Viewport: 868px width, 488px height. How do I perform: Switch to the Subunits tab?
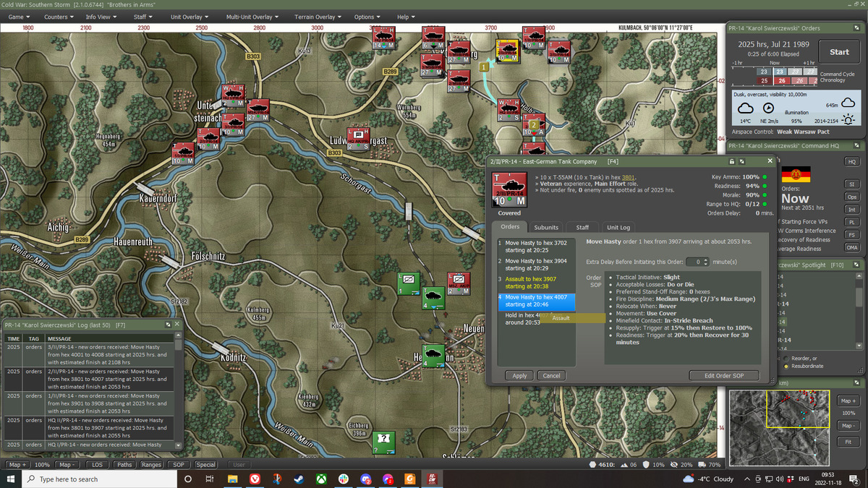pos(546,227)
